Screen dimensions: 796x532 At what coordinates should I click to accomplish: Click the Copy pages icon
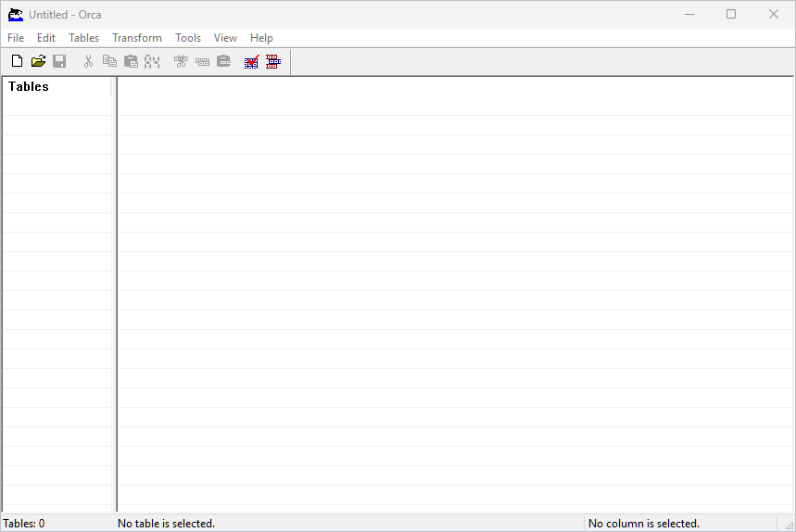coord(109,61)
